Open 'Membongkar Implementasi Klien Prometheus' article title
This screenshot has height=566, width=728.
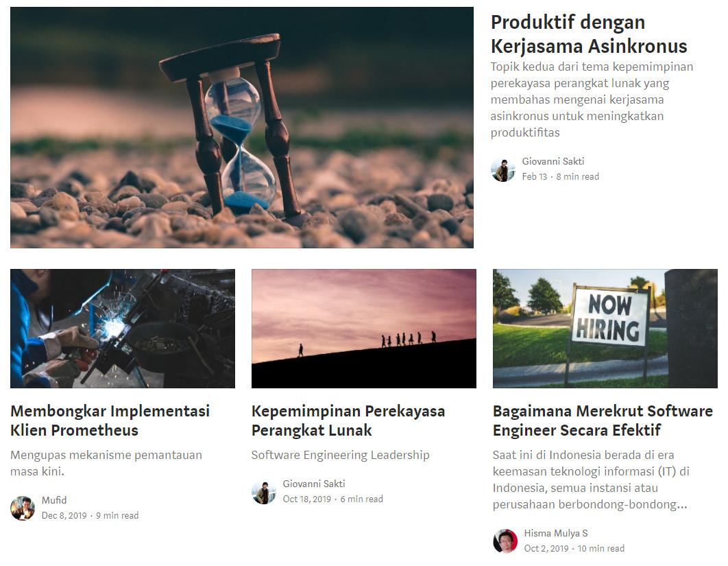coord(110,421)
